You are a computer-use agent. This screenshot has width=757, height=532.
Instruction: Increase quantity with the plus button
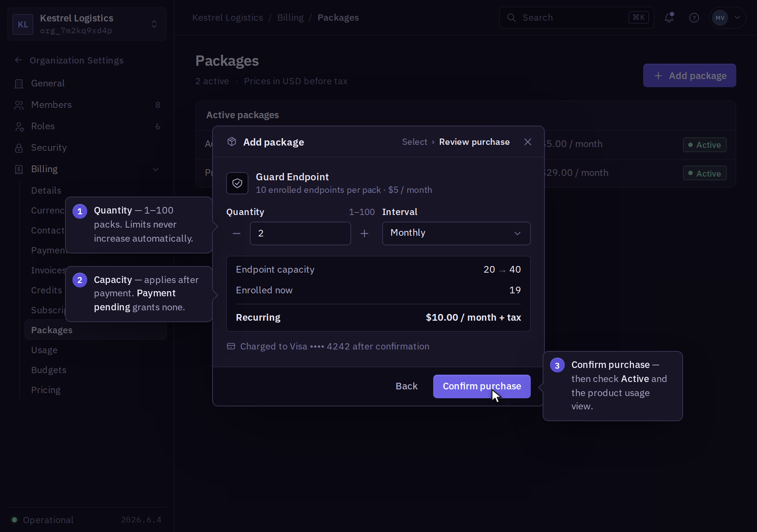pos(364,233)
